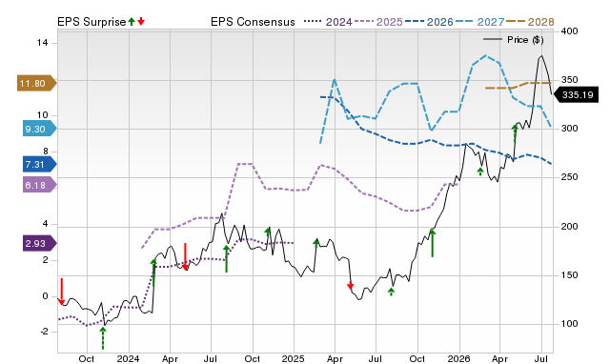610x364 pixels.
Task: Click the 100 price axis label
Action: tap(569, 324)
